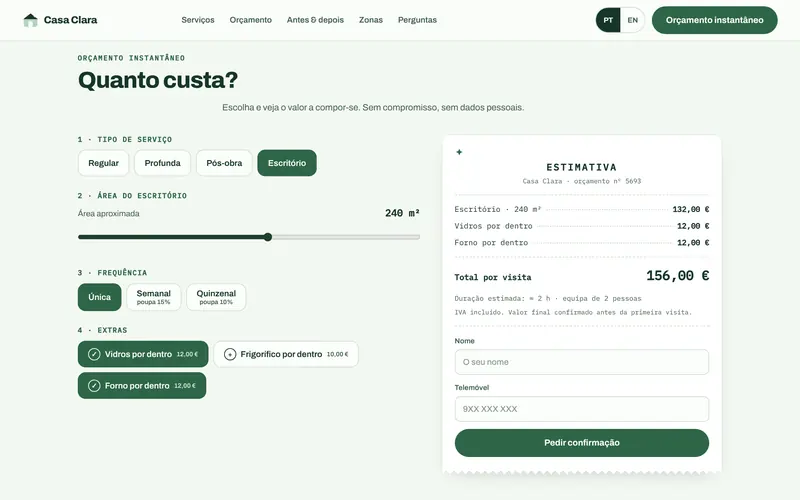This screenshot has width=800, height=500.
Task: Click the Vidros por dentro receipt line
Action: click(582, 226)
